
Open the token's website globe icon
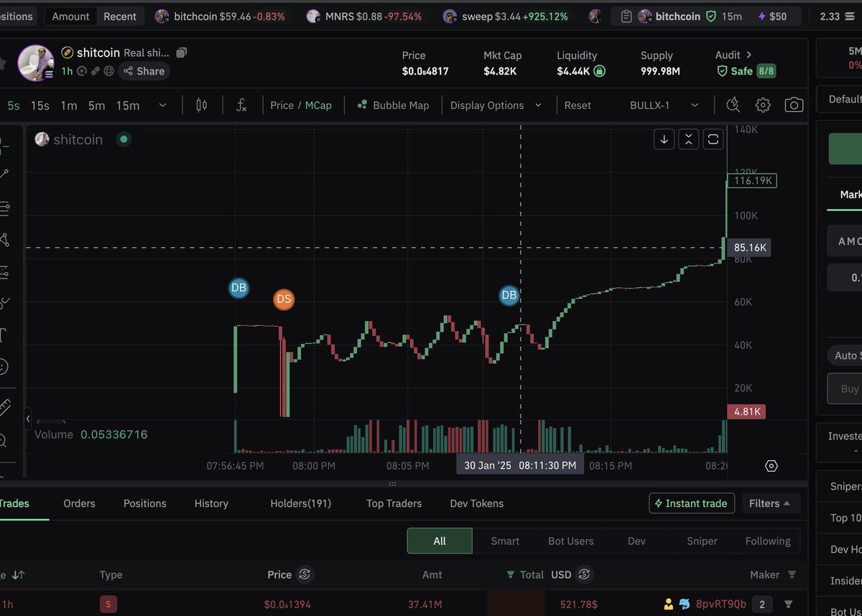pos(108,71)
